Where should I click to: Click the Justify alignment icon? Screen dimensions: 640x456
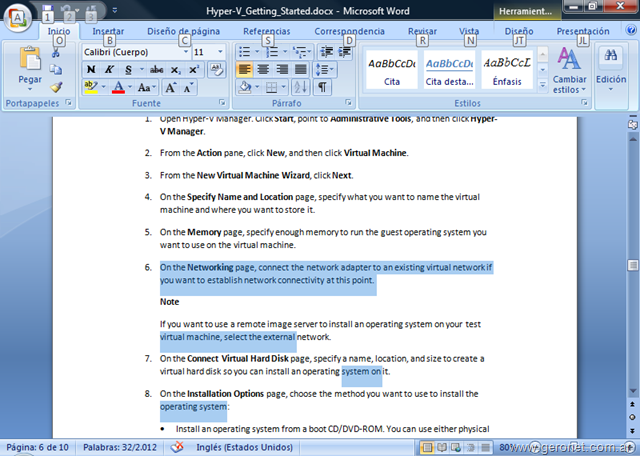point(300,69)
